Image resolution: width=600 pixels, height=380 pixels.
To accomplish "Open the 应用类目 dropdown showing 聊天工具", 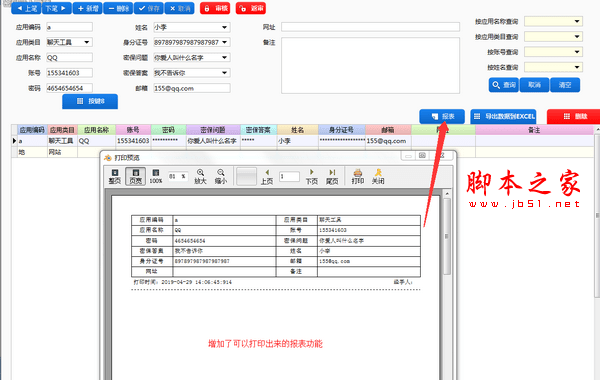I will point(87,42).
